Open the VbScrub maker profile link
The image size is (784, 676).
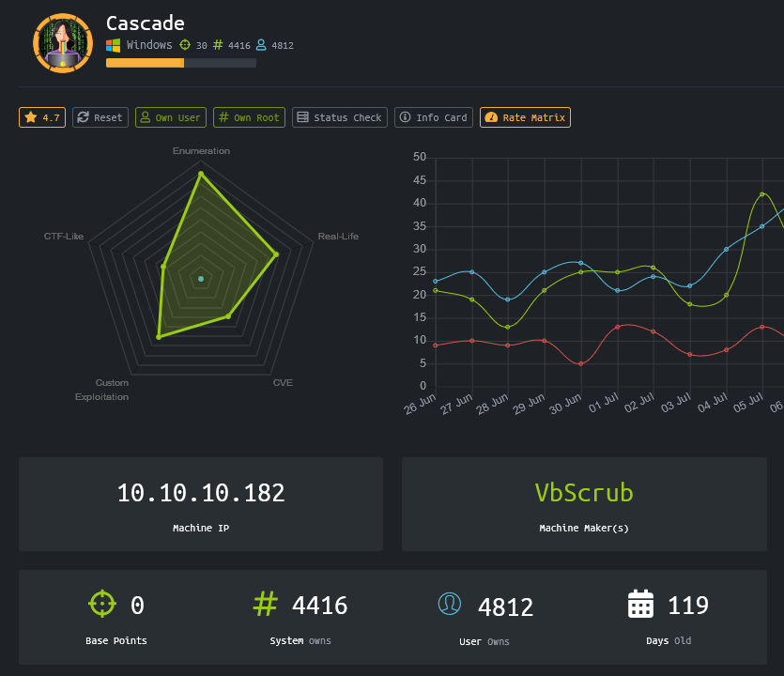click(584, 493)
